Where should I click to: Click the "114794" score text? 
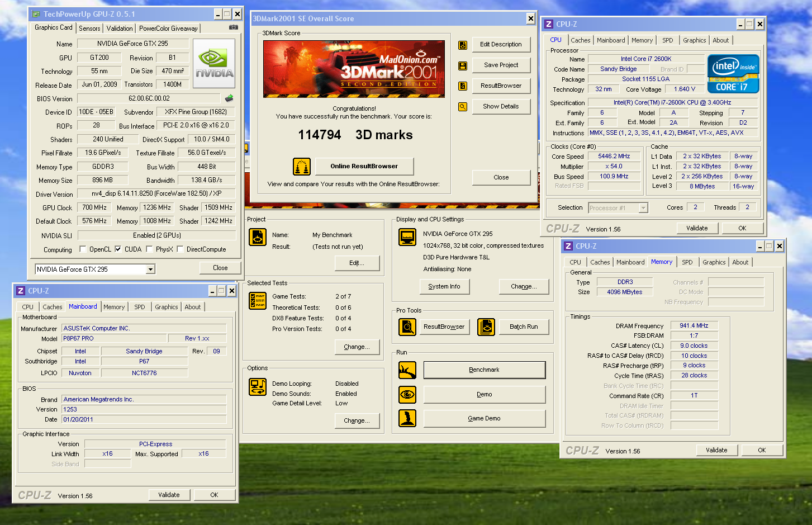tap(320, 135)
